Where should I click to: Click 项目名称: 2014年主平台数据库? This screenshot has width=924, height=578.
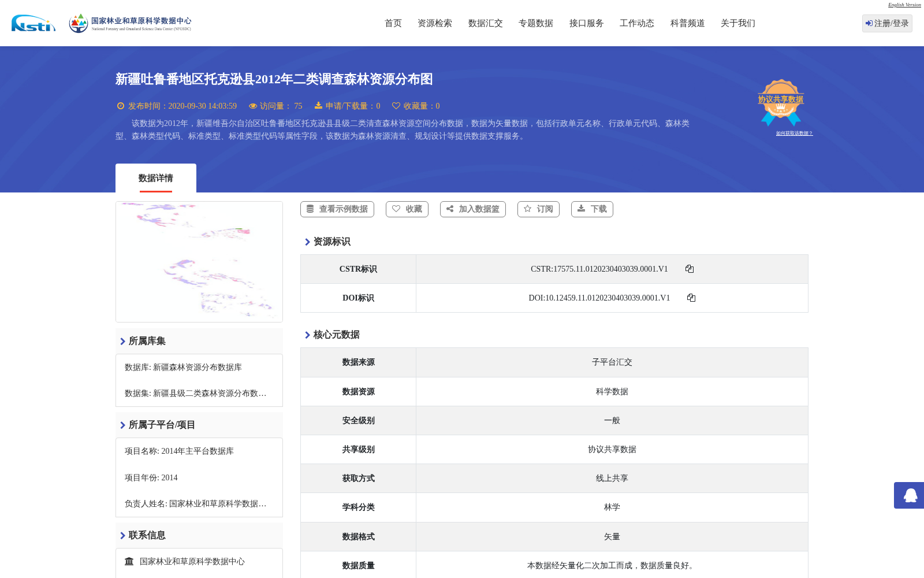[x=179, y=451]
